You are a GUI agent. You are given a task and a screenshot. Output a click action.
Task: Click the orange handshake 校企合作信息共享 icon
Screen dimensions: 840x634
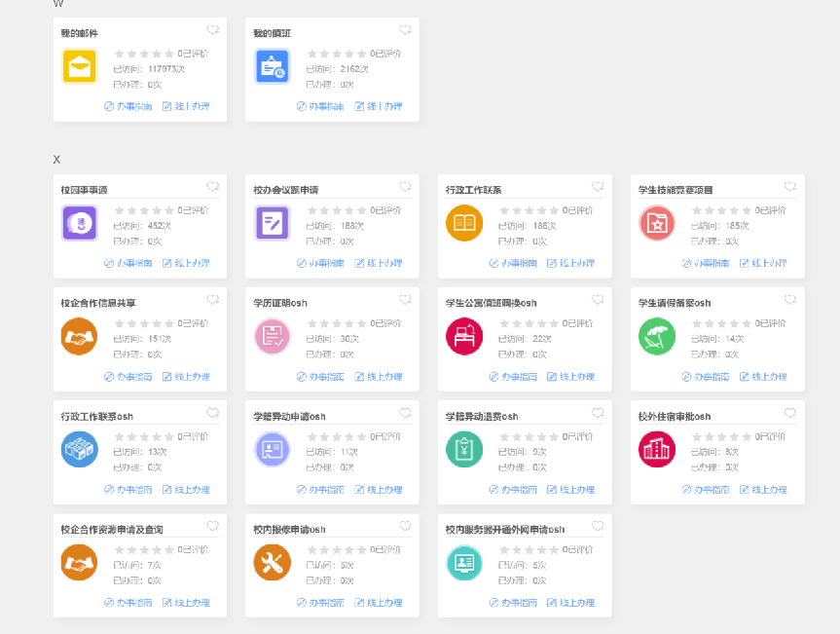pyautogui.click(x=79, y=337)
